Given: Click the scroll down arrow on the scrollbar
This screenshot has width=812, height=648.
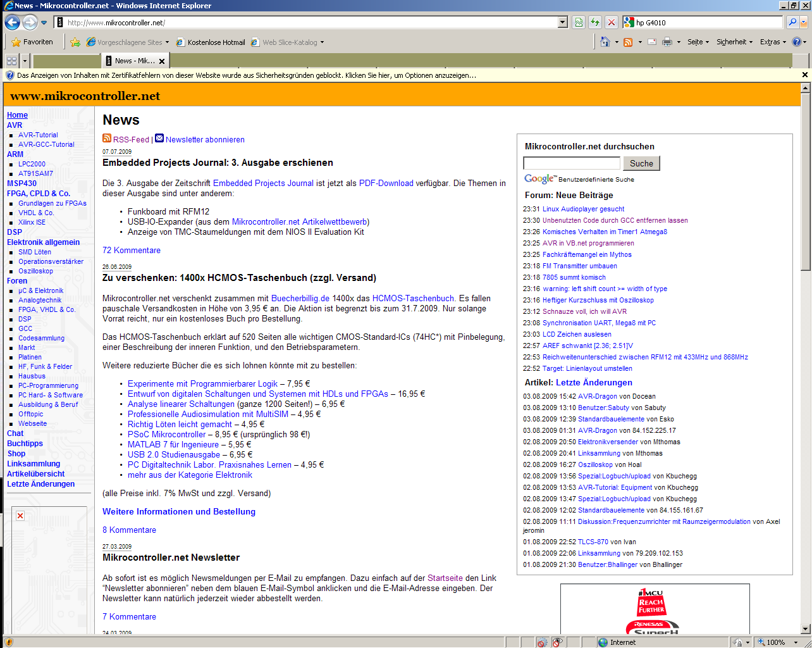Looking at the screenshot, I should (805, 629).
